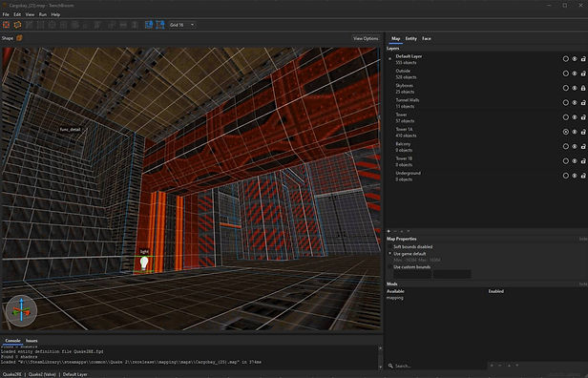Switch to the Issues tab
588x378 pixels.
[31, 341]
